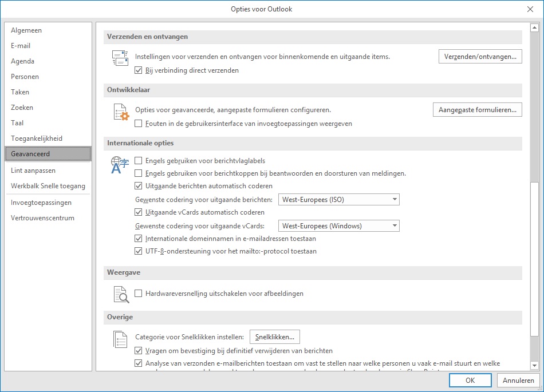
Task: Open the Vertrouwenscentrum category
Action: tap(48, 218)
